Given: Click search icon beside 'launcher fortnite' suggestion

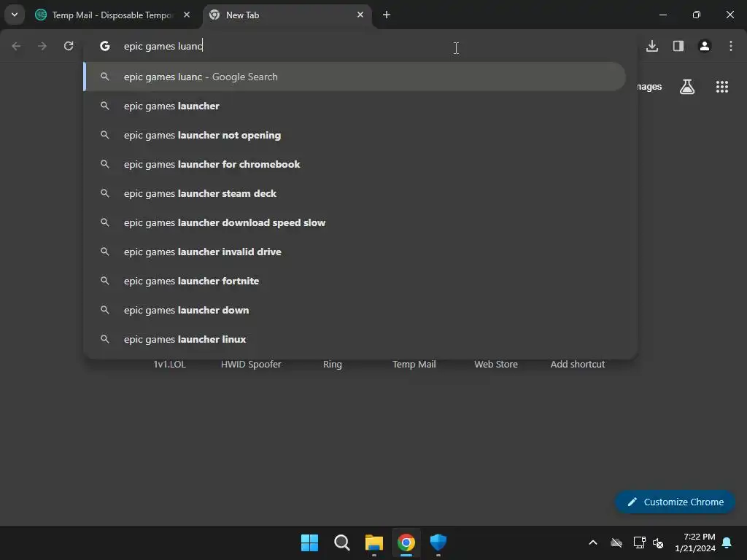Looking at the screenshot, I should pos(105,281).
